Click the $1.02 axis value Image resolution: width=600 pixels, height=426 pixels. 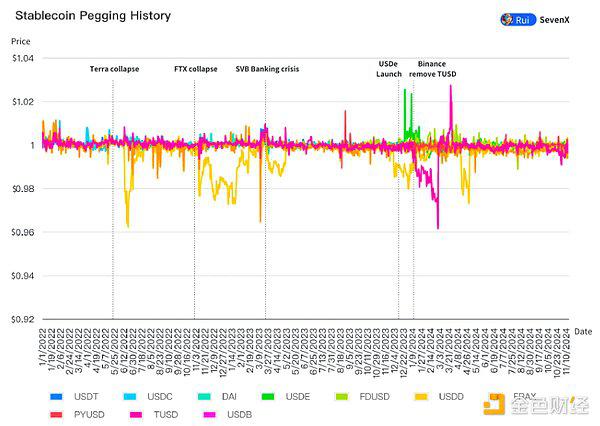[23, 102]
